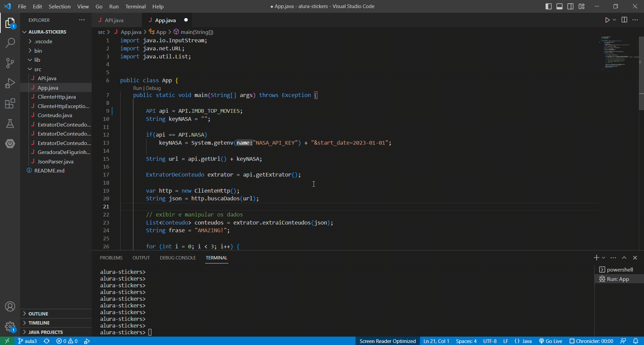Open the Terminal menu
The image size is (644, 345).
coord(135,6)
